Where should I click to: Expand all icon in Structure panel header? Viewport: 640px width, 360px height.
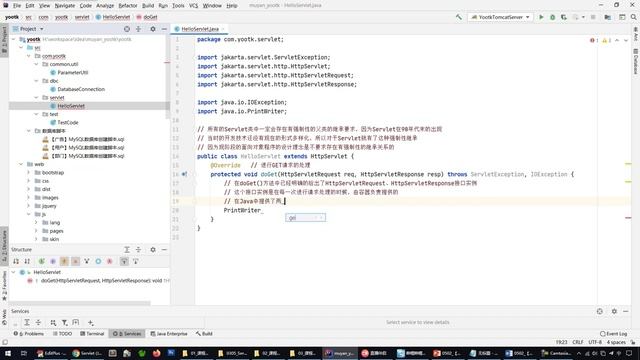pos(127,249)
